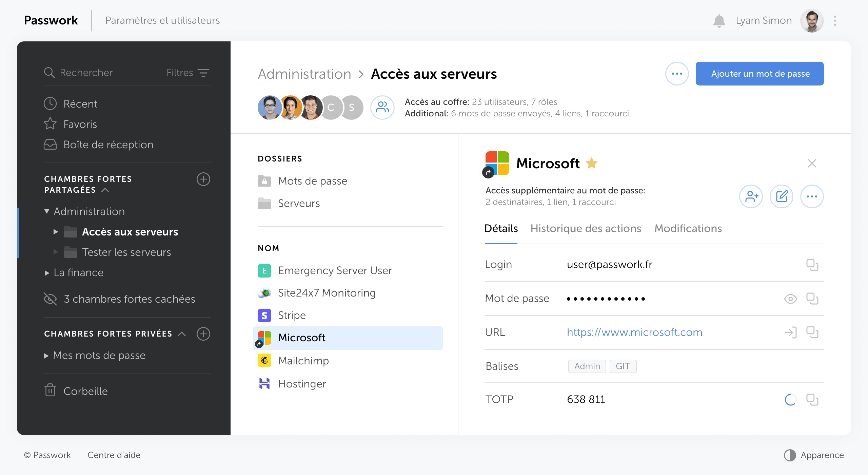
Task: Click the add user icon for Microsoft
Action: point(752,195)
